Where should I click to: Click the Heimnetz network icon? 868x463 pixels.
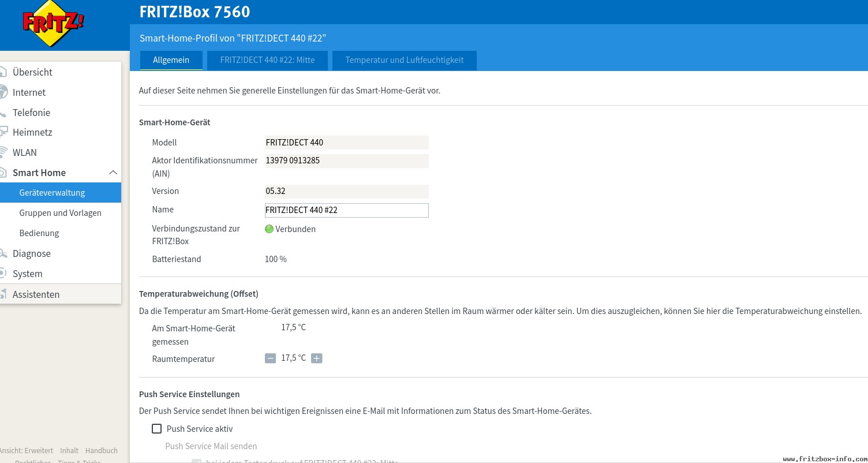pos(3,132)
